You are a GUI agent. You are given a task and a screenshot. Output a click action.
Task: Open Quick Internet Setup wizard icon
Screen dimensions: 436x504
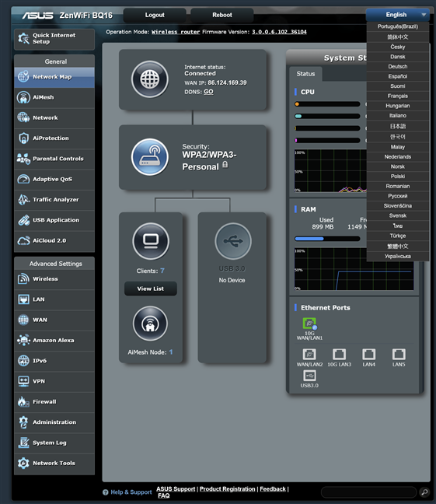(23, 39)
